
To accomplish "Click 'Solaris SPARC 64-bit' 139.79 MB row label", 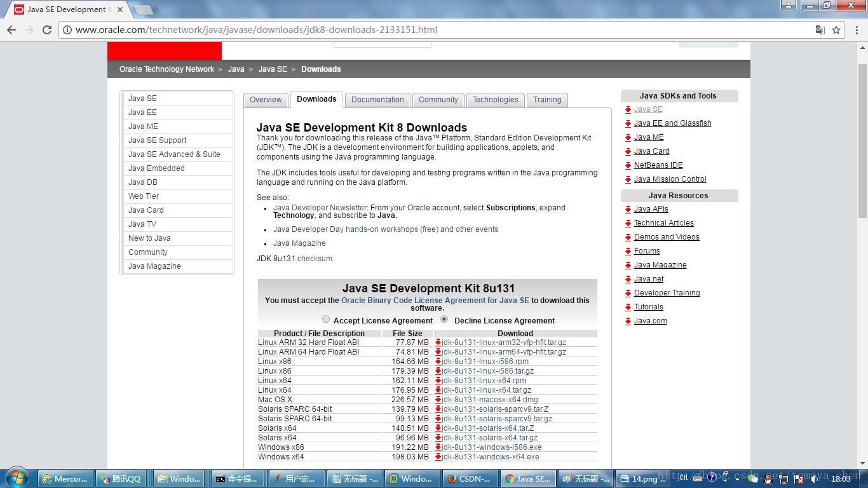I will 295,409.
